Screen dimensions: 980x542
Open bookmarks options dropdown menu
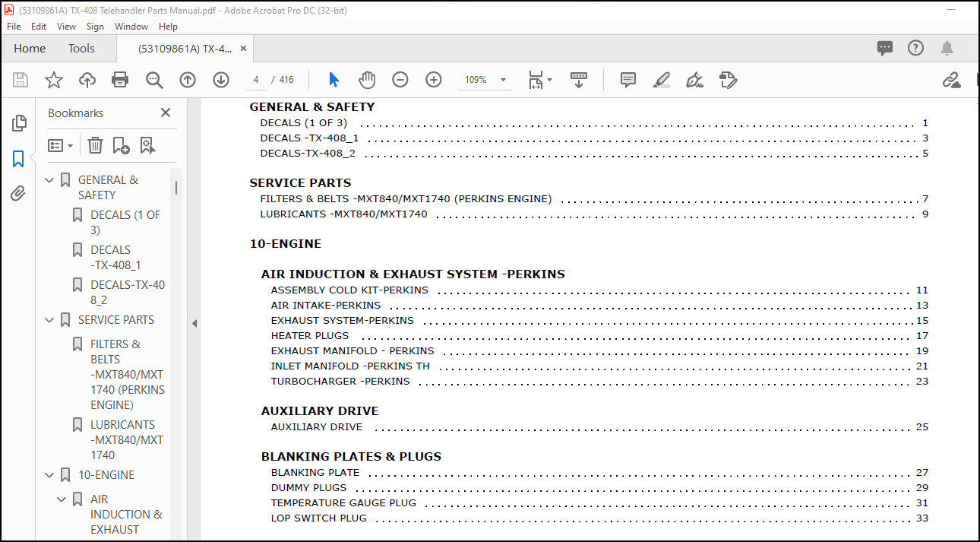tap(60, 145)
